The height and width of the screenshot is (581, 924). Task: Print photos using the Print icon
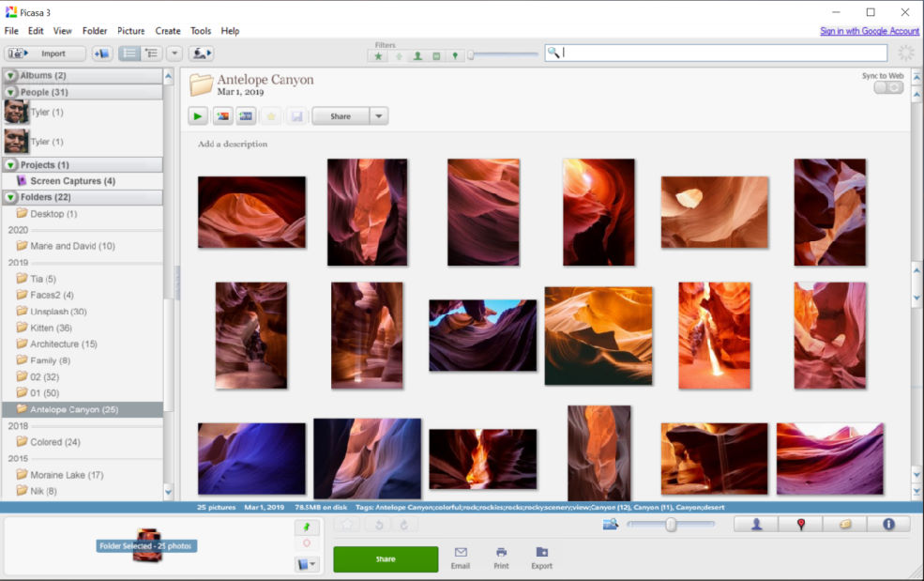pos(501,554)
